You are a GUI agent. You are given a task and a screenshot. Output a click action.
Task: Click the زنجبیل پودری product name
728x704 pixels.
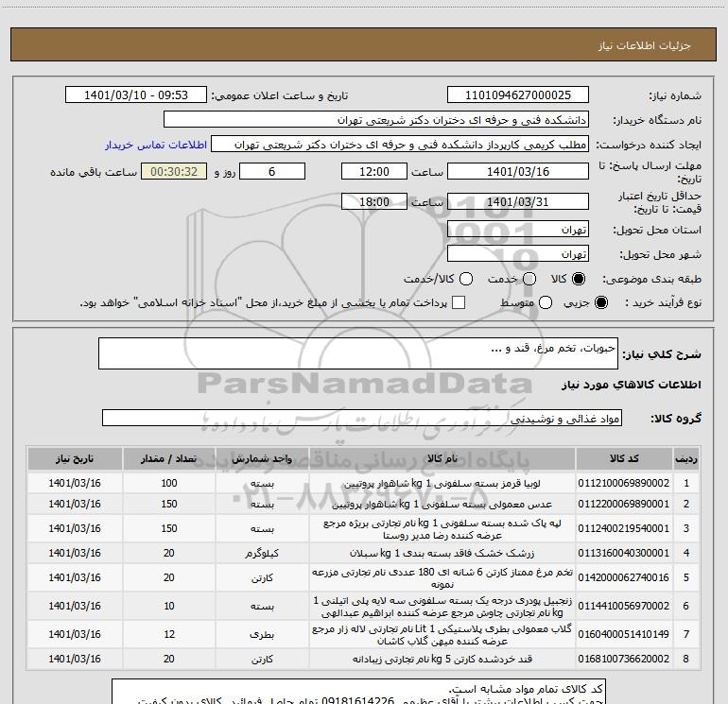[x=442, y=607]
